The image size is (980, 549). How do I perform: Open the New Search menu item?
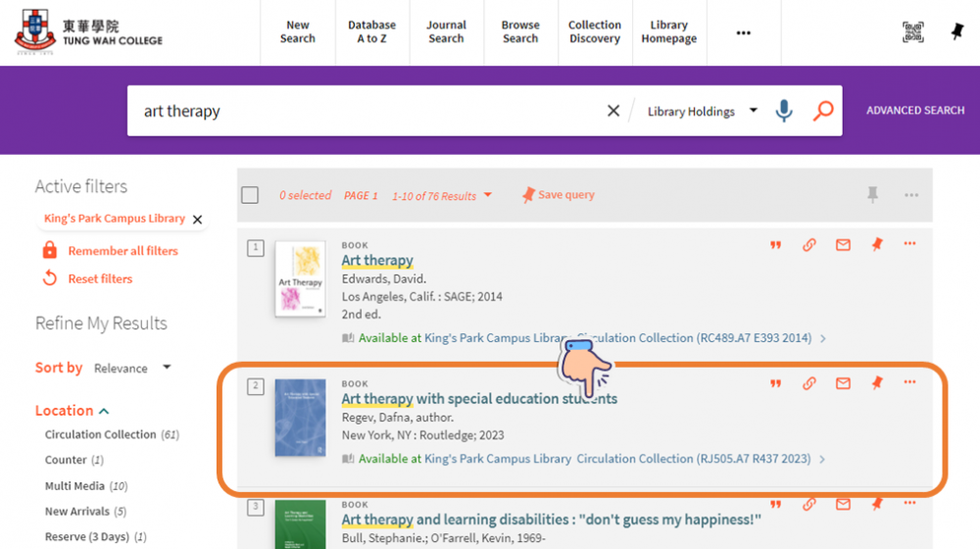[x=298, y=32]
